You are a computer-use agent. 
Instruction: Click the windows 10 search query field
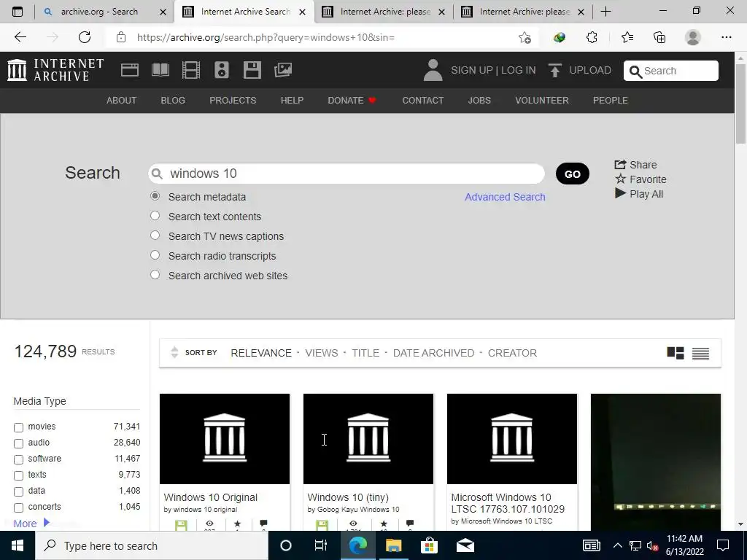tap(347, 174)
